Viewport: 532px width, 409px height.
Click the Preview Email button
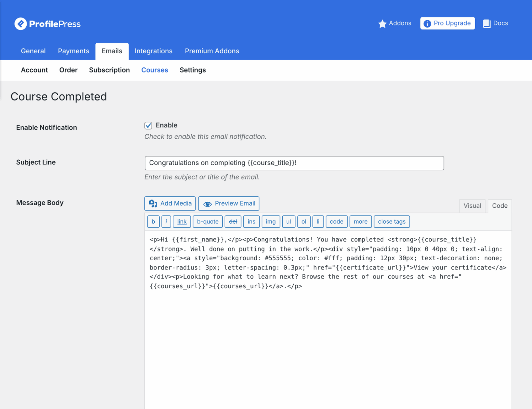(229, 203)
